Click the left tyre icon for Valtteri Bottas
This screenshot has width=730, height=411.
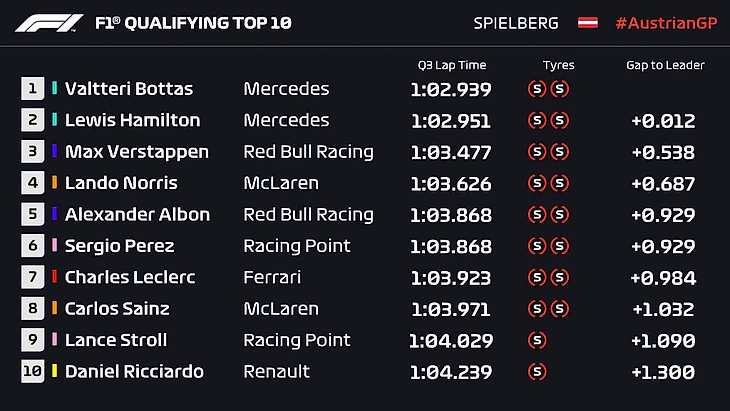point(537,89)
